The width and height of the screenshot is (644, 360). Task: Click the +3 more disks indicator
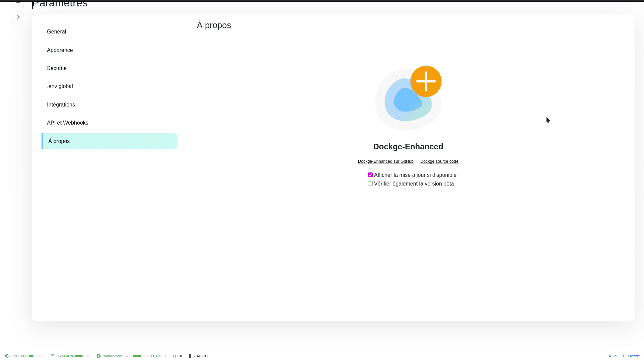tap(164, 356)
